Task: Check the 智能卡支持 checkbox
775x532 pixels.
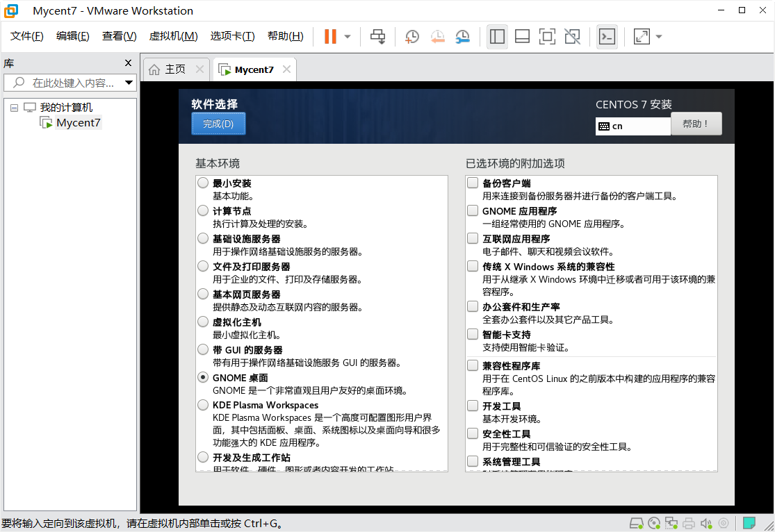Action: pyautogui.click(x=473, y=335)
